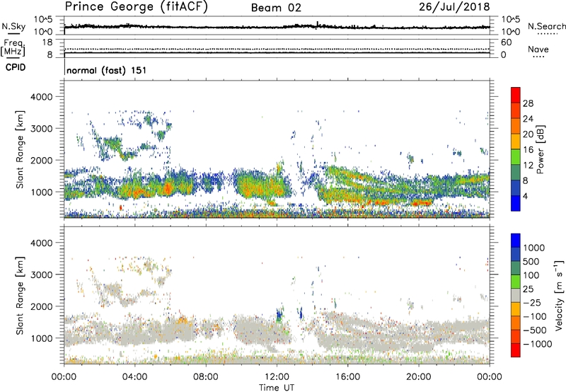Select the 'Beam 02' header label
Screen dimensions: 566x392
coord(276,8)
